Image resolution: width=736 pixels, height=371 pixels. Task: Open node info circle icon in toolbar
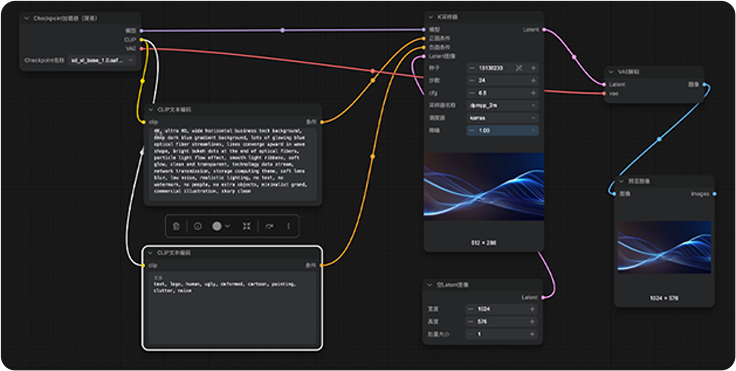click(x=198, y=226)
